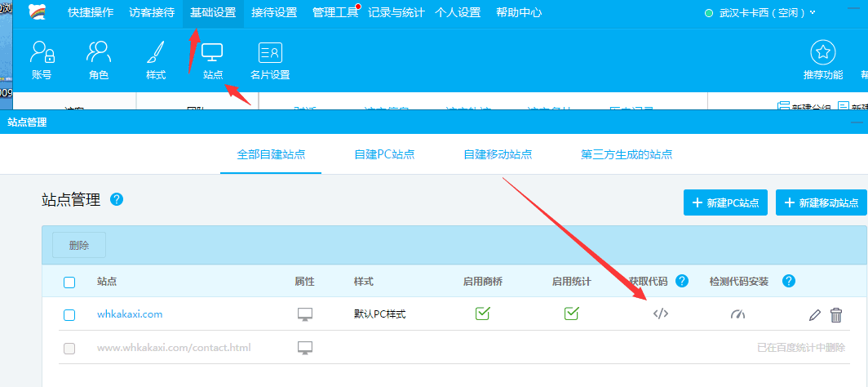868x387 pixels.
Task: Click the app logo at top left
Action: click(x=38, y=12)
